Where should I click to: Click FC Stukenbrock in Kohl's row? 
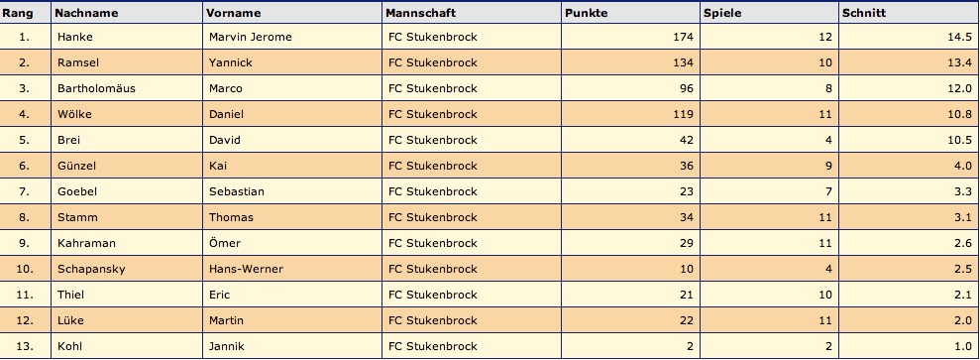[432, 346]
